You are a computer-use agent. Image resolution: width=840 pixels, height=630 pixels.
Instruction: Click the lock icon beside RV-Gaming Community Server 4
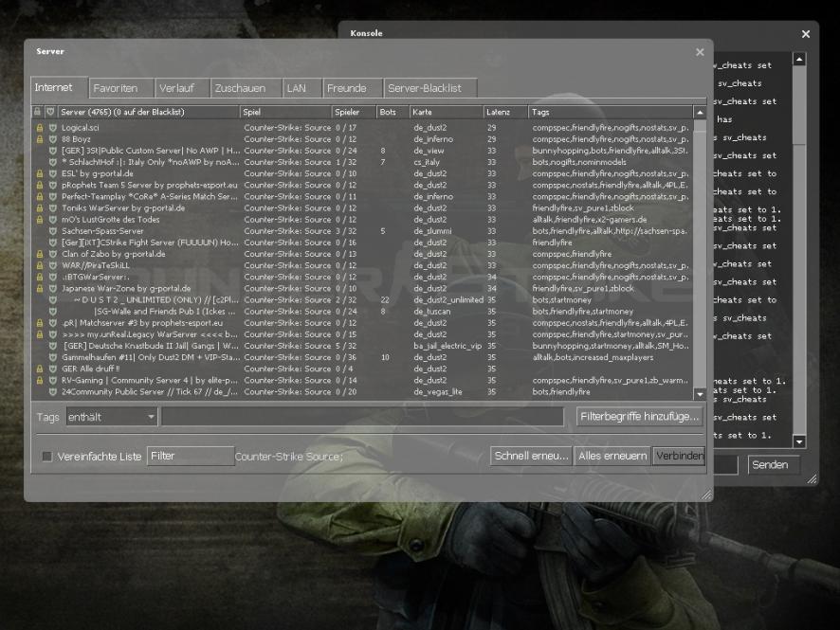coord(40,381)
